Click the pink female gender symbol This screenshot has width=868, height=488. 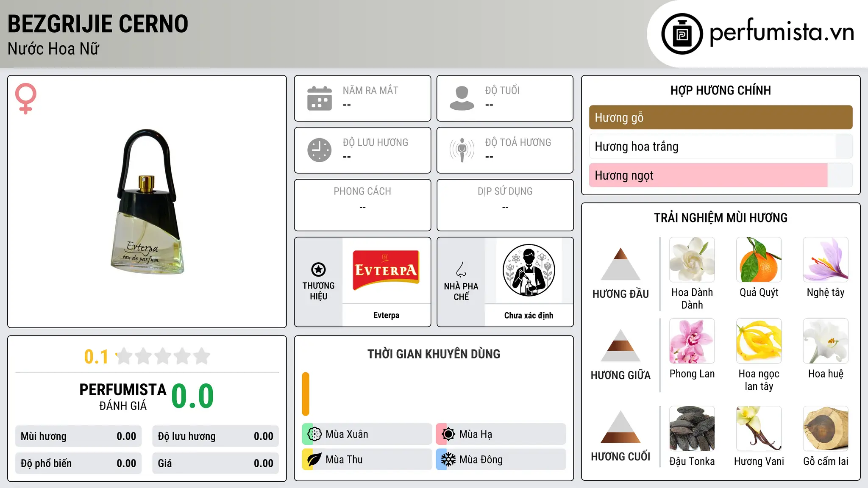coord(26,99)
